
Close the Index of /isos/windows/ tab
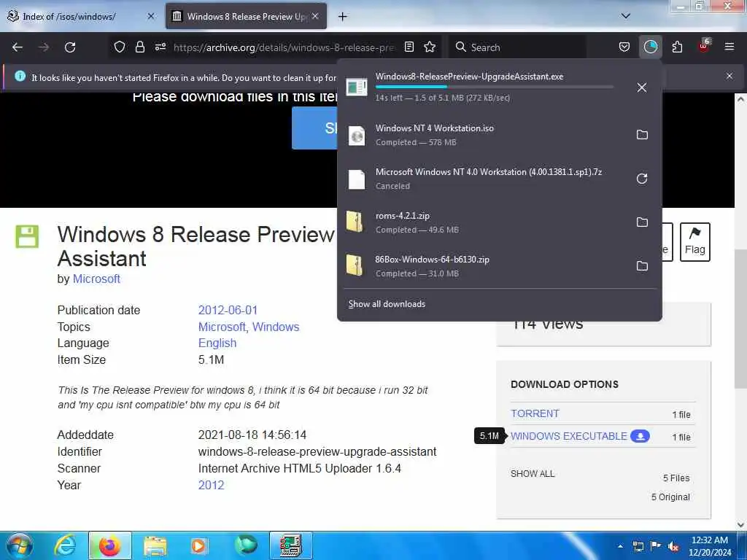click(x=150, y=16)
